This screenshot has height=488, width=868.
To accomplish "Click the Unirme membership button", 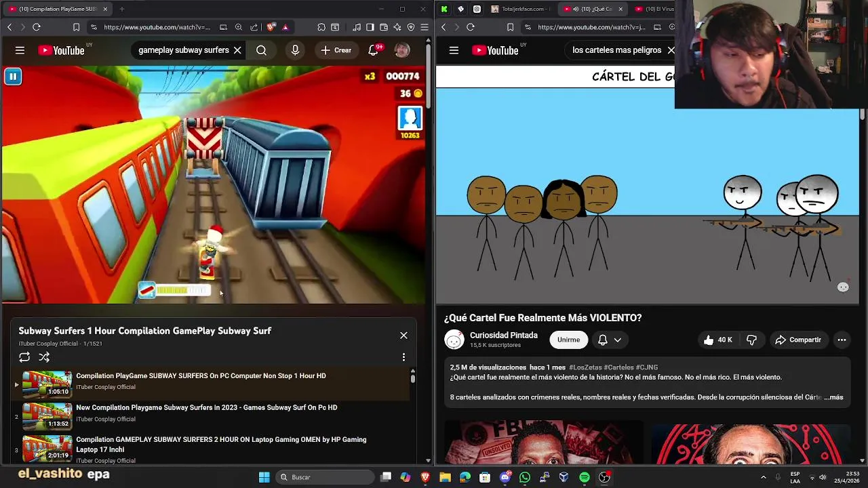I will click(x=568, y=340).
